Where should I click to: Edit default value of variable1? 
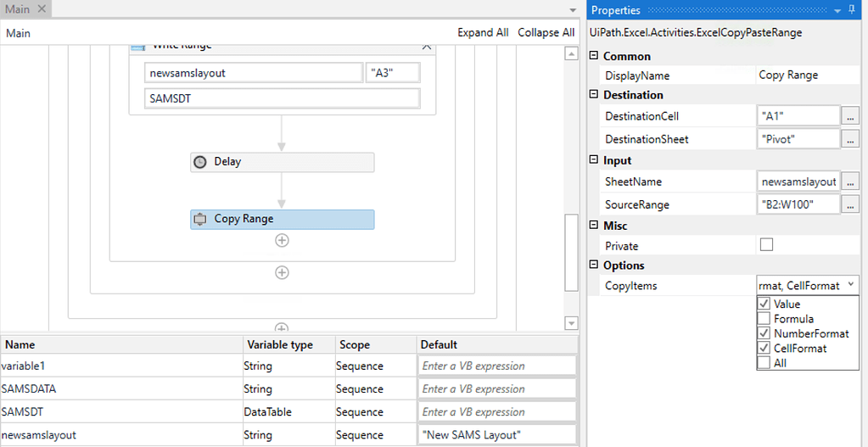click(497, 366)
